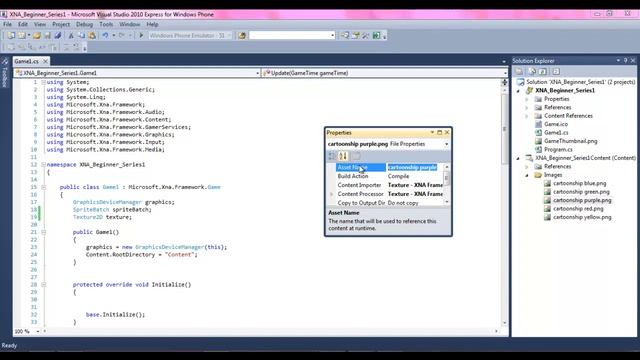640x360 pixels.
Task: Open the find combo box dropdown
Action: point(333,36)
